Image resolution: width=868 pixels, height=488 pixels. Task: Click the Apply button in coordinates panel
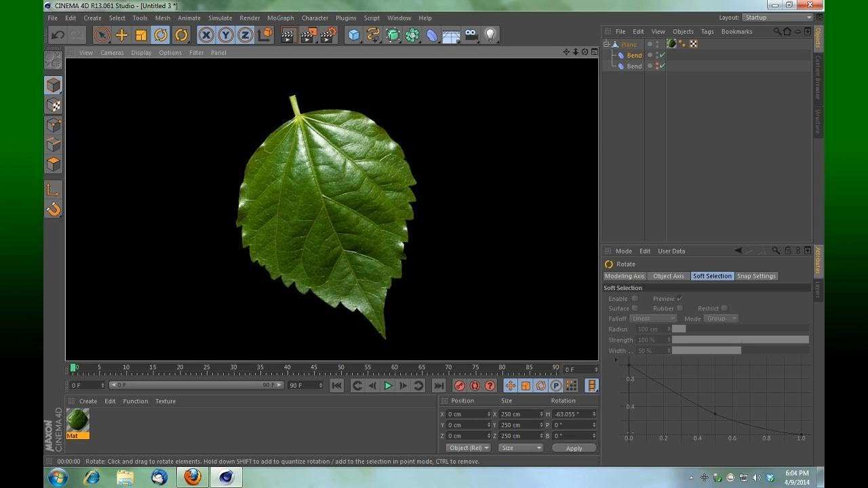coord(574,448)
